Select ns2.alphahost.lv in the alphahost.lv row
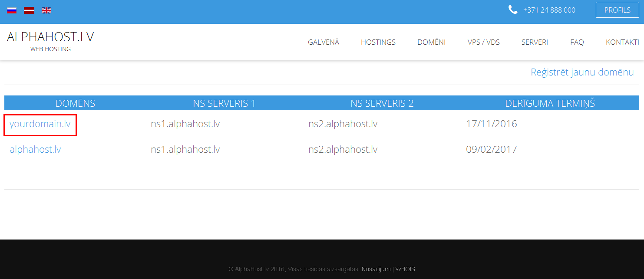This screenshot has width=644, height=279. 343,150
